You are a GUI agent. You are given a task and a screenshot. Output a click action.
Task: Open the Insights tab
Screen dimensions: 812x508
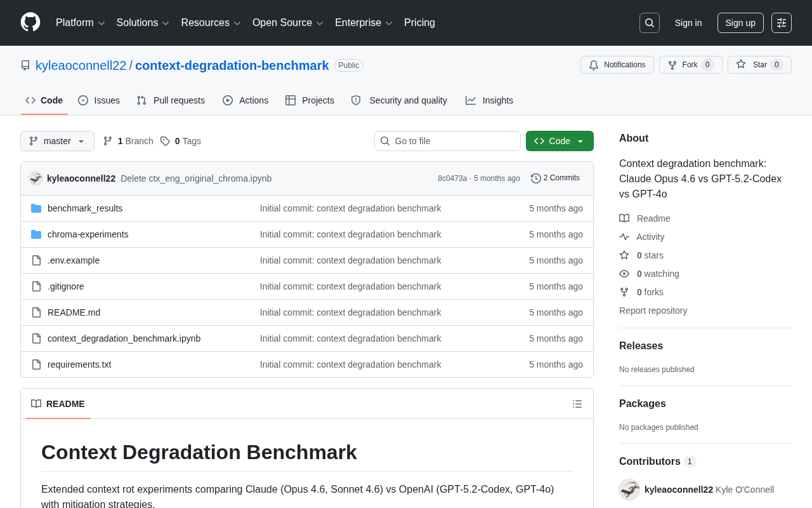tap(489, 100)
